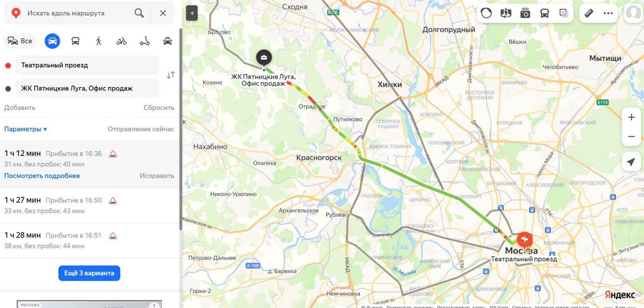
Task: Select the 1 ч 27 мин route
Action: [x=89, y=205]
